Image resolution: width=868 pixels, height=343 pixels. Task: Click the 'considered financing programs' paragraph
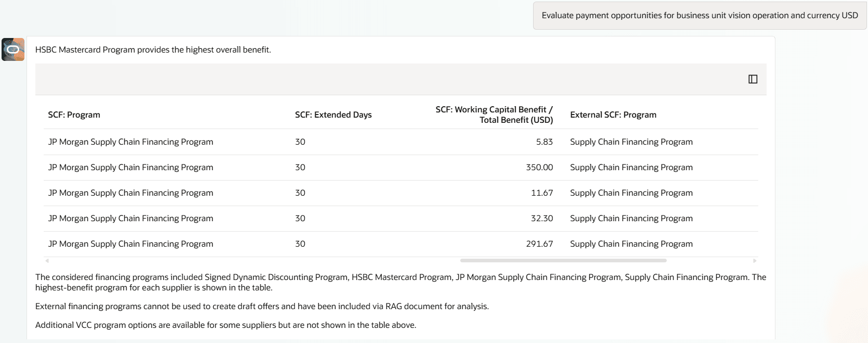[400, 282]
